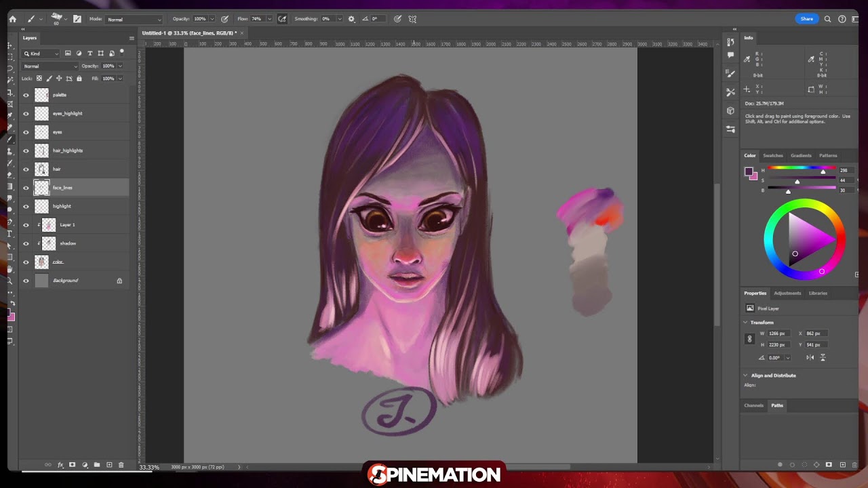This screenshot has height=488, width=868.
Task: Toggle the brush settings panel icon
Action: pyautogui.click(x=77, y=19)
